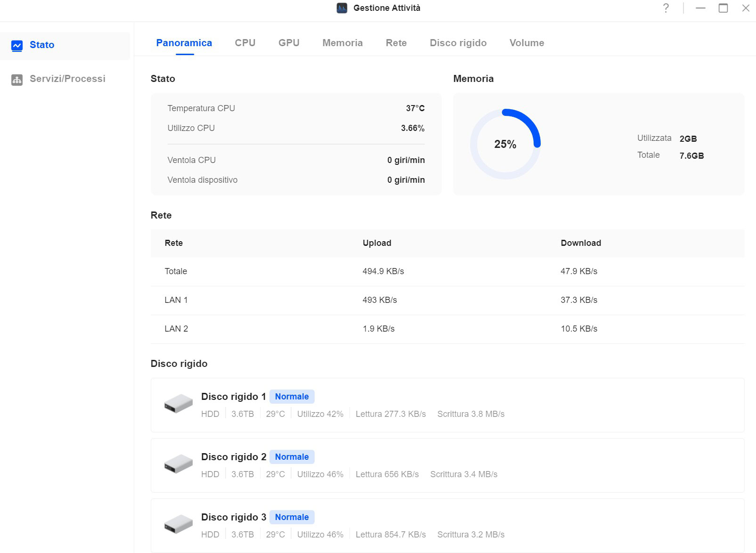Screen dimensions: 756x553
Task: Switch to the CPU tab
Action: tap(245, 43)
